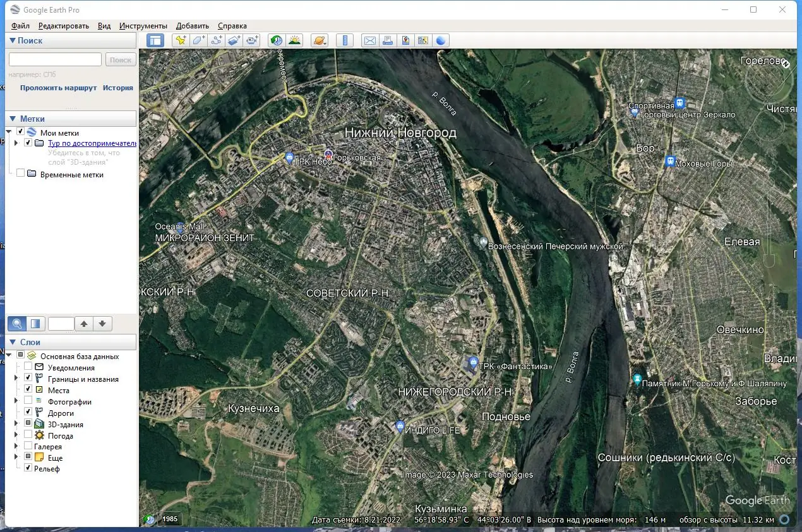Image resolution: width=802 pixels, height=532 pixels.
Task: Enable Фотографии layer checkbox
Action: (28, 401)
